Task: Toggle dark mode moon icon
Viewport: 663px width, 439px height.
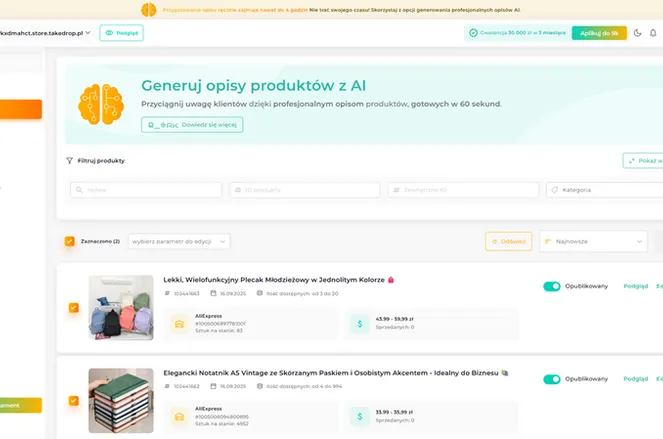Action: [639, 33]
